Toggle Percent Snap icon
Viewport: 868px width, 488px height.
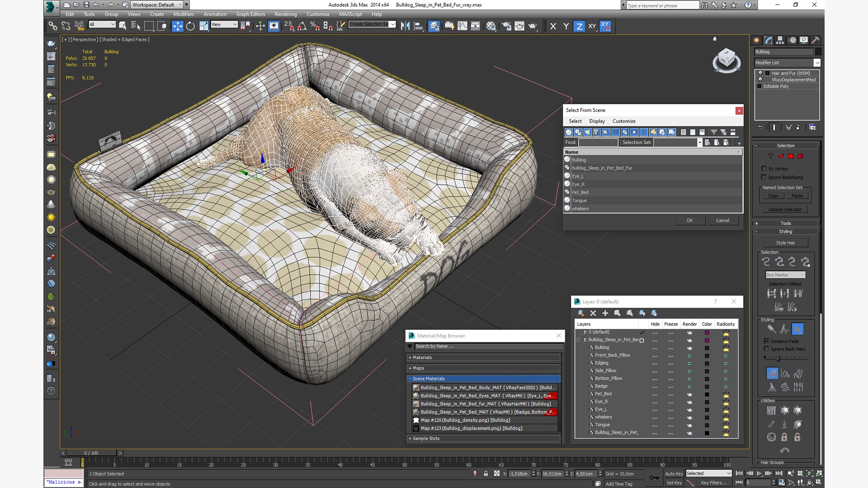[x=315, y=26]
